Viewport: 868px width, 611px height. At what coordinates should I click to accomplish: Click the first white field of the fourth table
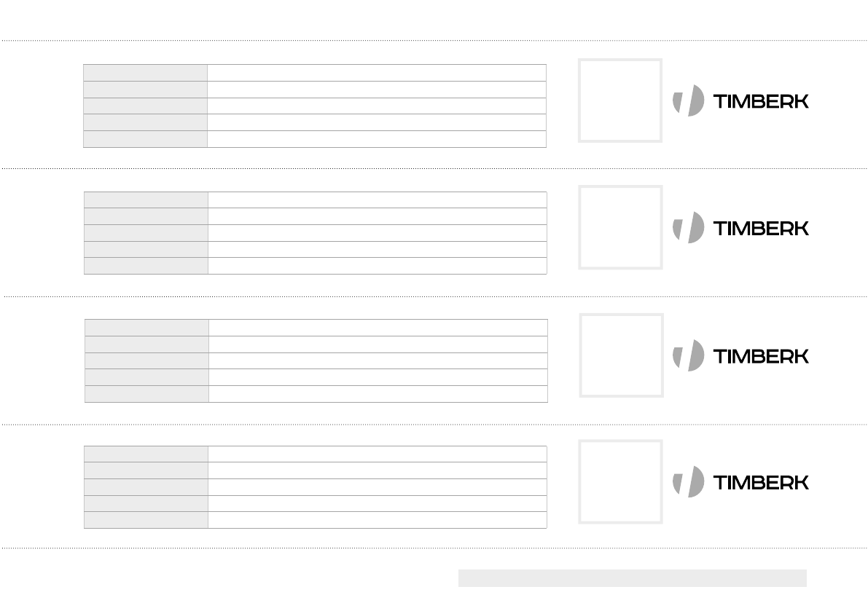(377, 454)
